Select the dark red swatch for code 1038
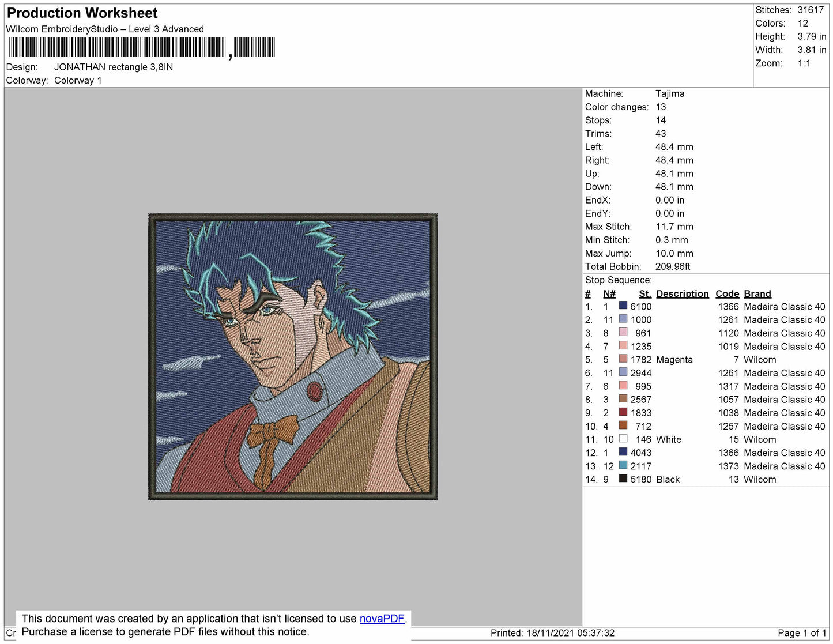Image resolution: width=833 pixels, height=644 pixels. (623, 412)
